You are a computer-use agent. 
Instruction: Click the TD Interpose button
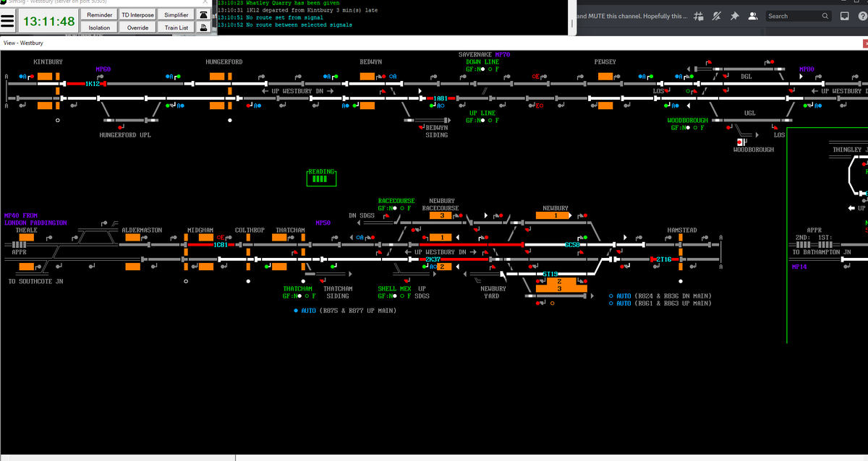[137, 15]
